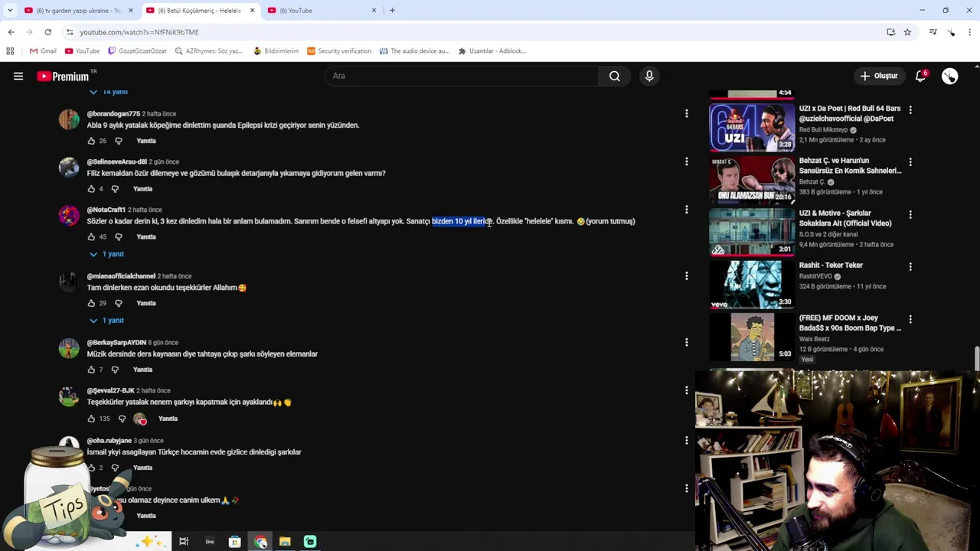Open the GözatGözatGözat Twitch bookmark
The image size is (980, 551).
[137, 51]
